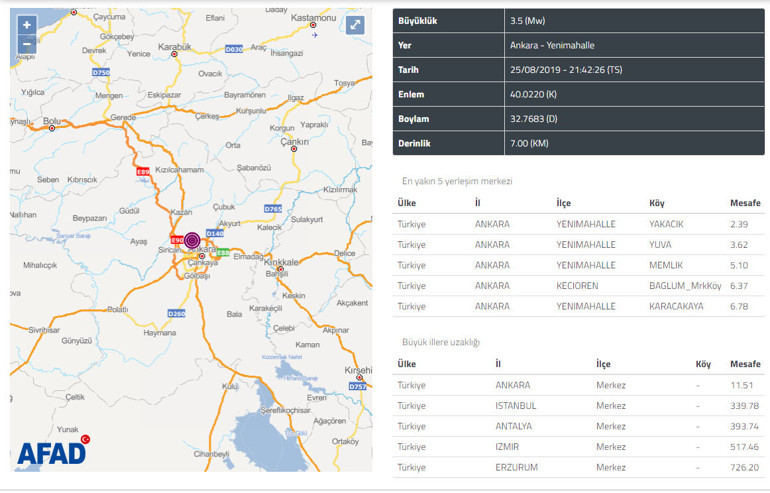Click the ISTANBUL distance row

(x=579, y=405)
